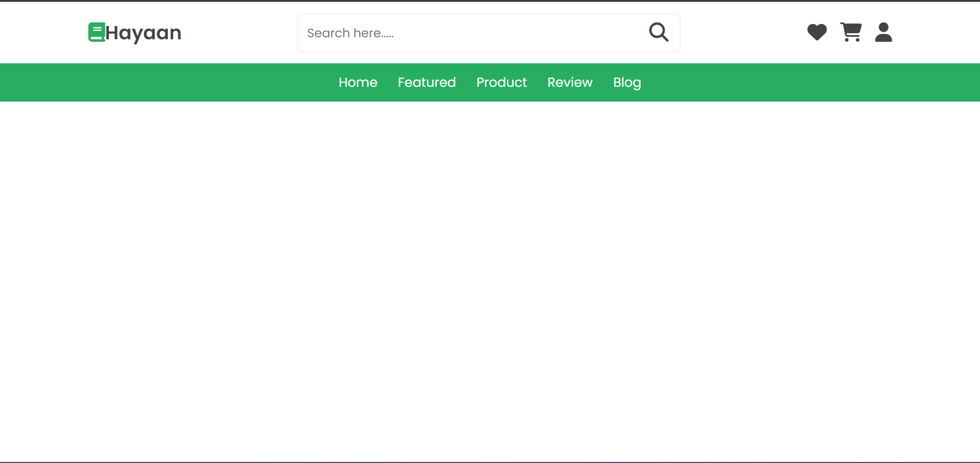
Task: Open the Review nav link
Action: click(570, 82)
